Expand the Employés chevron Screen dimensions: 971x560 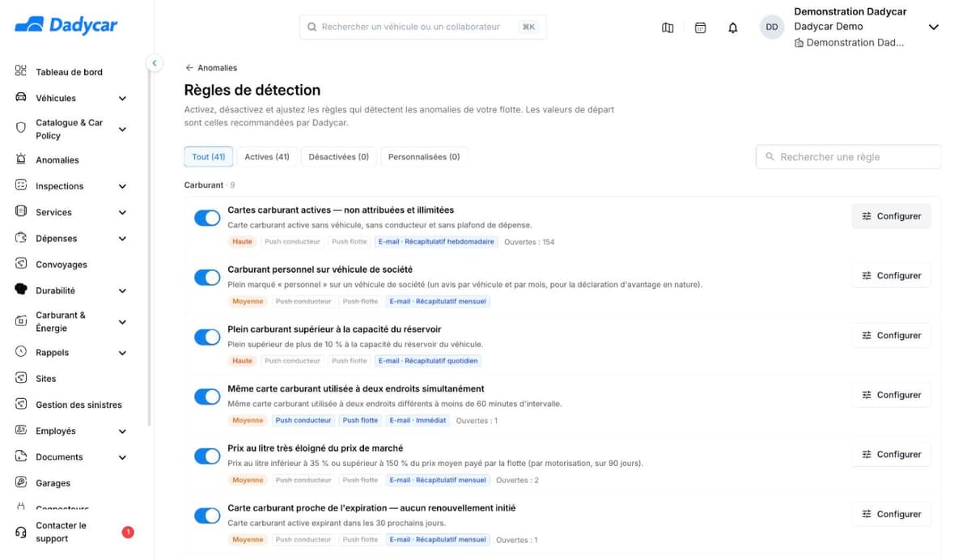click(x=122, y=431)
